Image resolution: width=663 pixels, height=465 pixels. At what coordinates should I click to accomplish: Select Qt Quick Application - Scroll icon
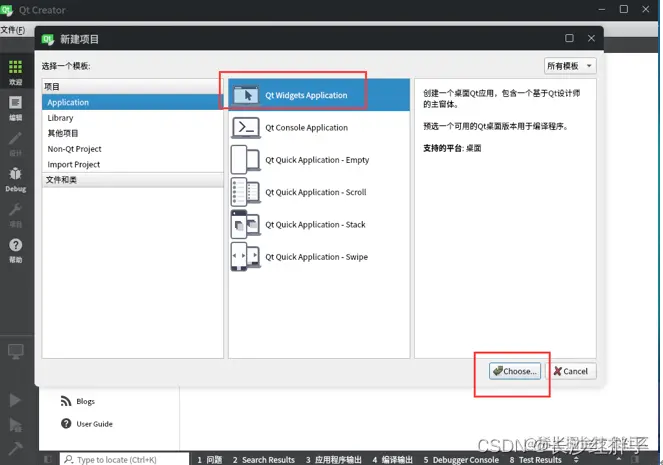(246, 192)
